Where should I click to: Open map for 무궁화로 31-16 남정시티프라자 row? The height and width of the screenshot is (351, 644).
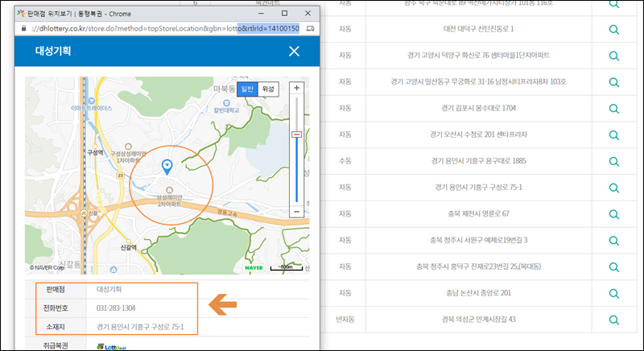click(x=614, y=82)
